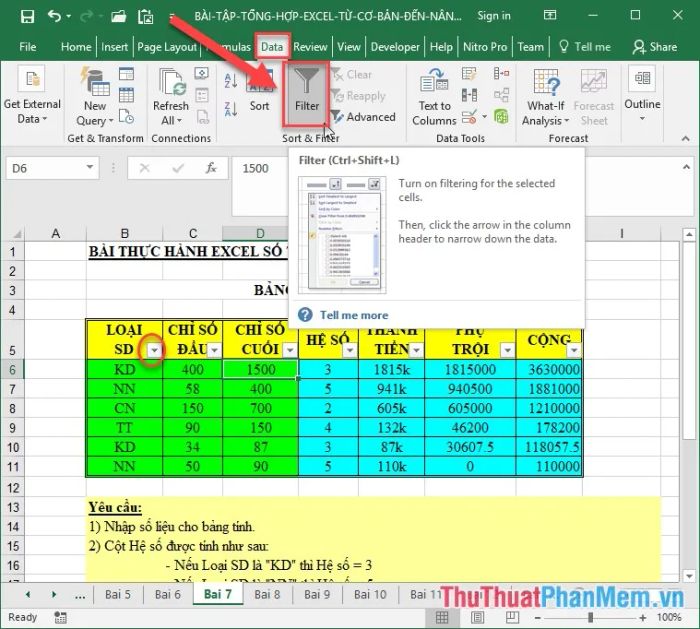Open filter dropdown for CỘNG column
700x629 pixels.
(x=574, y=350)
